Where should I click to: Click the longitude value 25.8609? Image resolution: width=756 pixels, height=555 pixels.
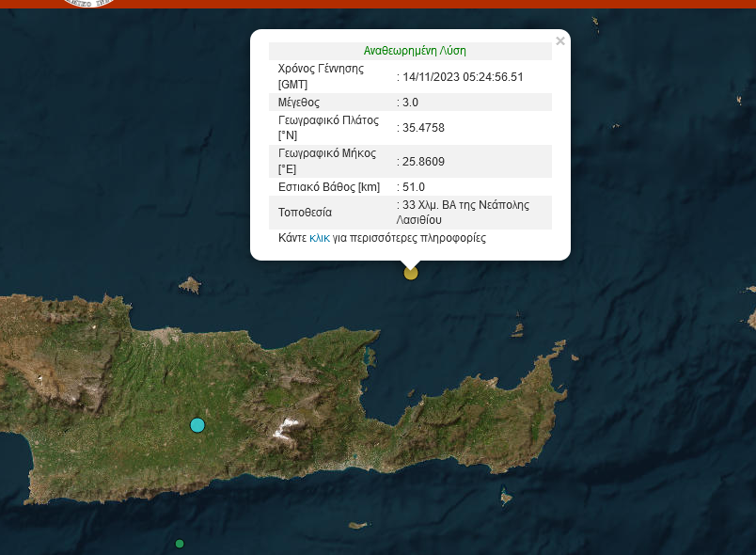(x=423, y=162)
